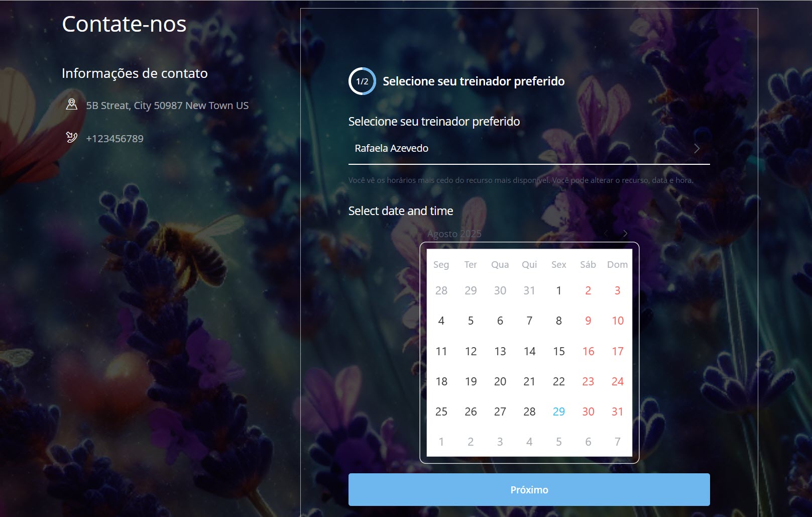Click the phone number +123456789

pyautogui.click(x=114, y=139)
